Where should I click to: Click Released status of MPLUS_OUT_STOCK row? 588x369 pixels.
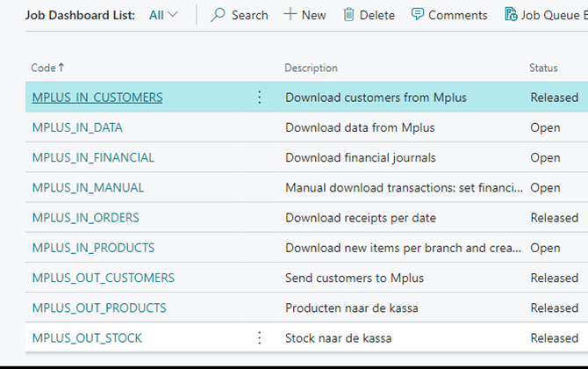[555, 338]
